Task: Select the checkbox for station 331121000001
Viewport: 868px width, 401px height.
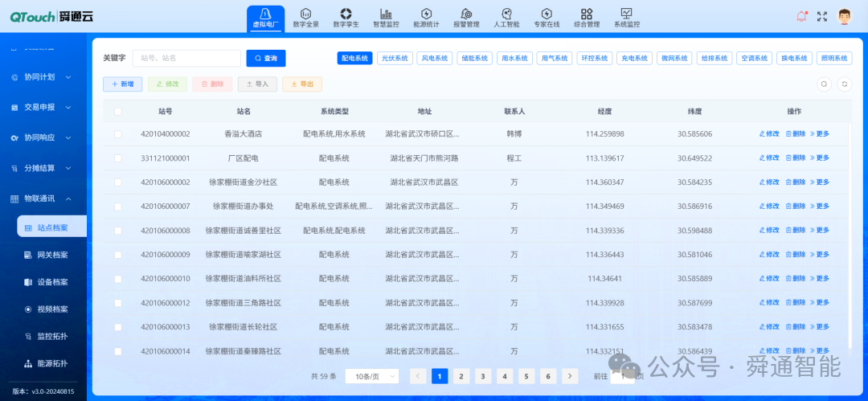Action: 118,158
